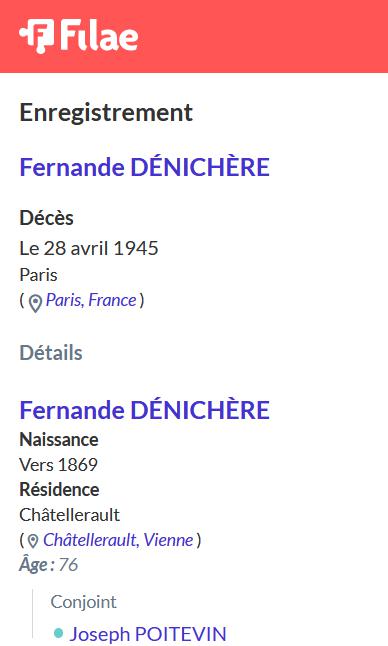Image resolution: width=388 pixels, height=646 pixels.
Task: Click the birth year Vers 1869
Action: pos(58,465)
